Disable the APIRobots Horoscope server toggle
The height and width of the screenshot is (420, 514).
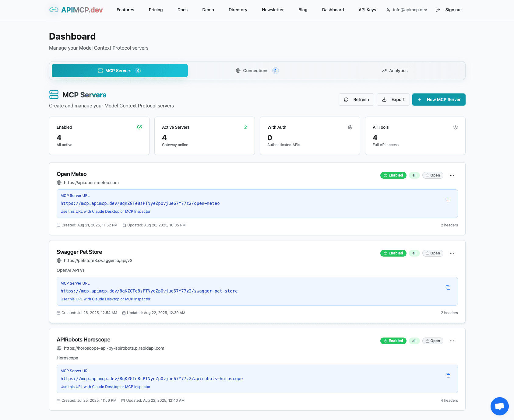(x=393, y=341)
